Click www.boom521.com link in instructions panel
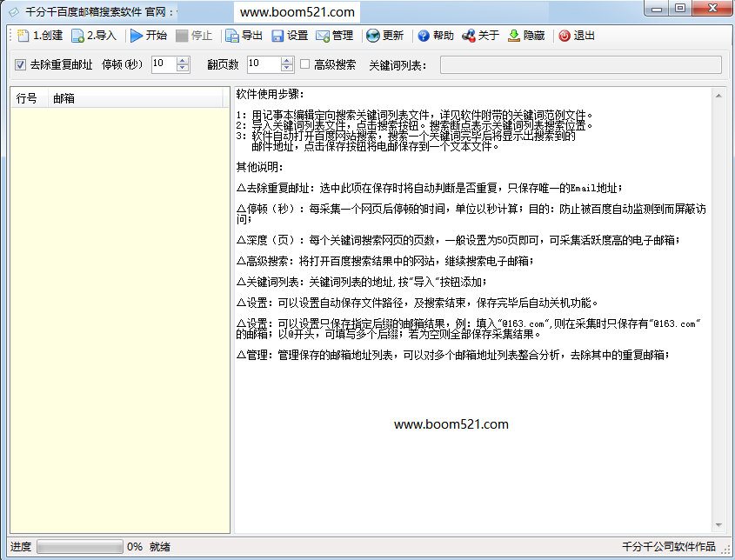 pyautogui.click(x=451, y=424)
